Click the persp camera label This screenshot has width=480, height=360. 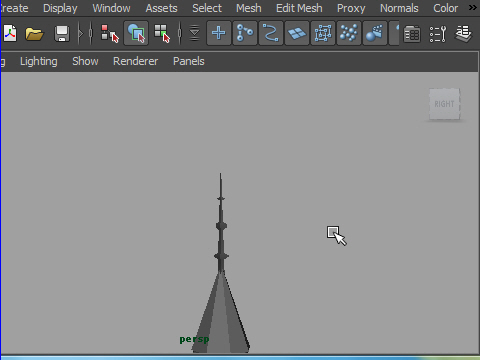point(194,339)
